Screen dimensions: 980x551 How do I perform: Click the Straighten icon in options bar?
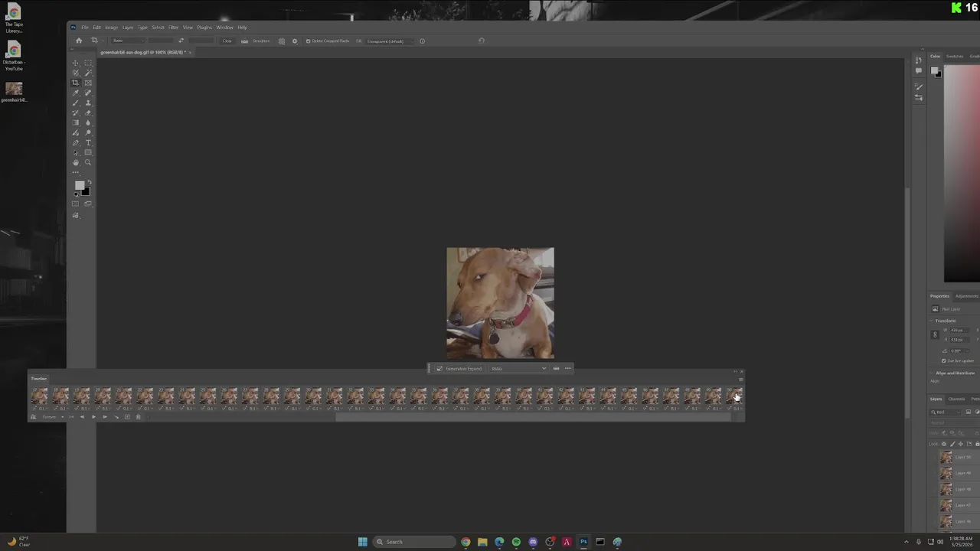click(x=244, y=41)
